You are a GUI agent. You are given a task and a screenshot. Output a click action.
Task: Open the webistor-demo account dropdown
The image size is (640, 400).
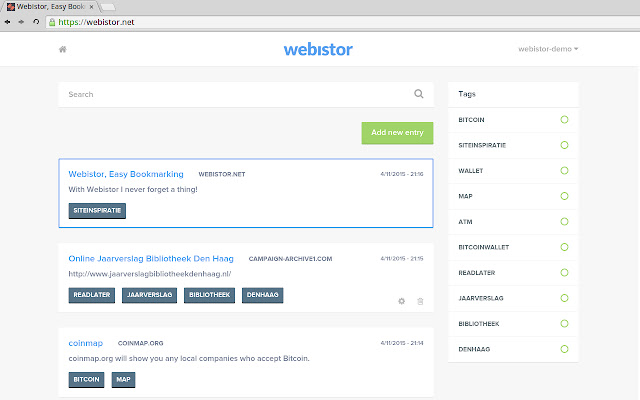[x=548, y=49]
